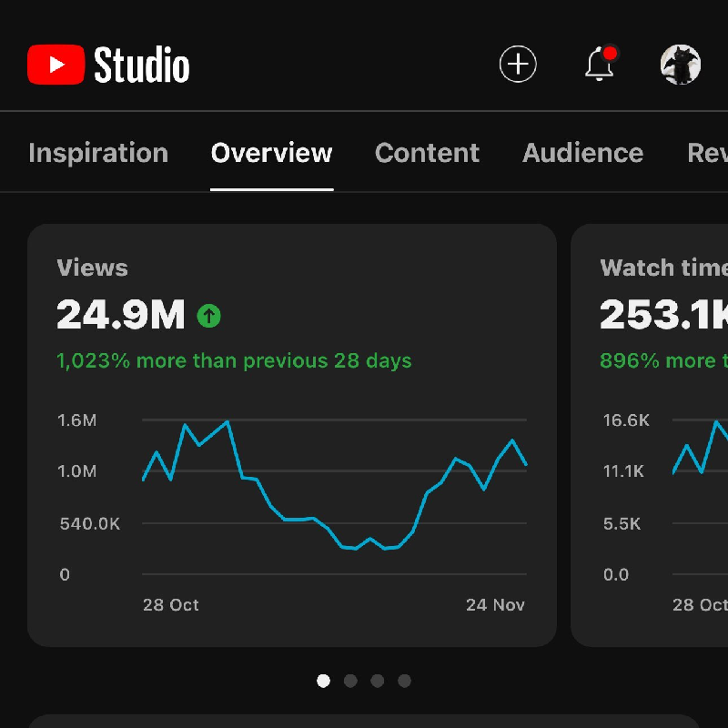The height and width of the screenshot is (728, 728).
Task: Open the account profile avatar
Action: (680, 65)
